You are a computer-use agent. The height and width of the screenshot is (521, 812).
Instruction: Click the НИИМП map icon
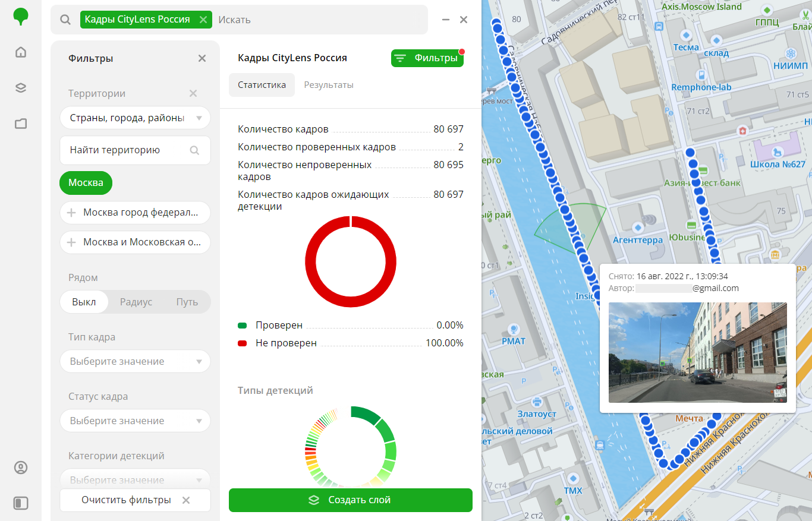(x=791, y=53)
